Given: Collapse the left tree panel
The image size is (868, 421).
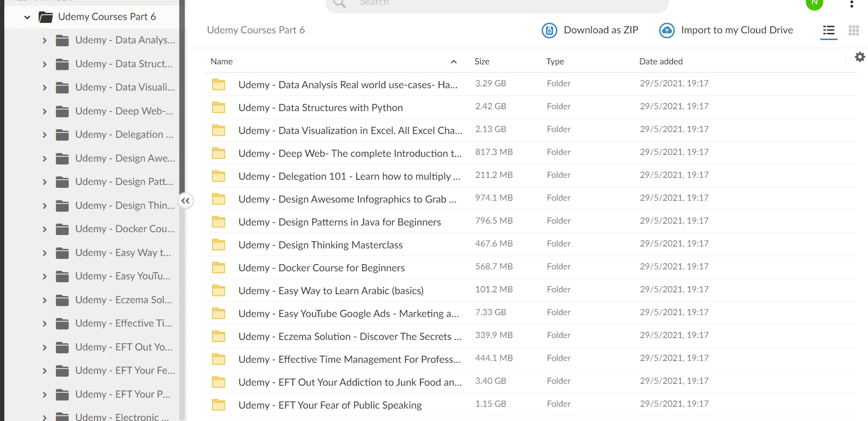Looking at the screenshot, I should [186, 201].
